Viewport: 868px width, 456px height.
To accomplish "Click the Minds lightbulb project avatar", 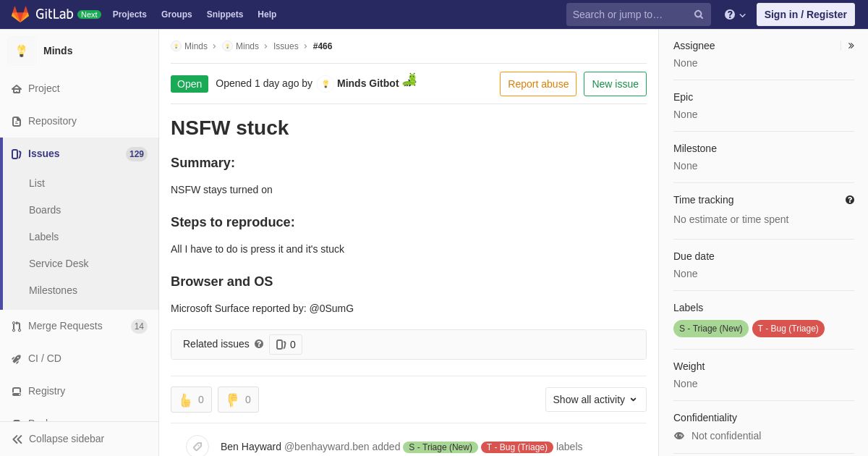I will pyautogui.click(x=22, y=51).
